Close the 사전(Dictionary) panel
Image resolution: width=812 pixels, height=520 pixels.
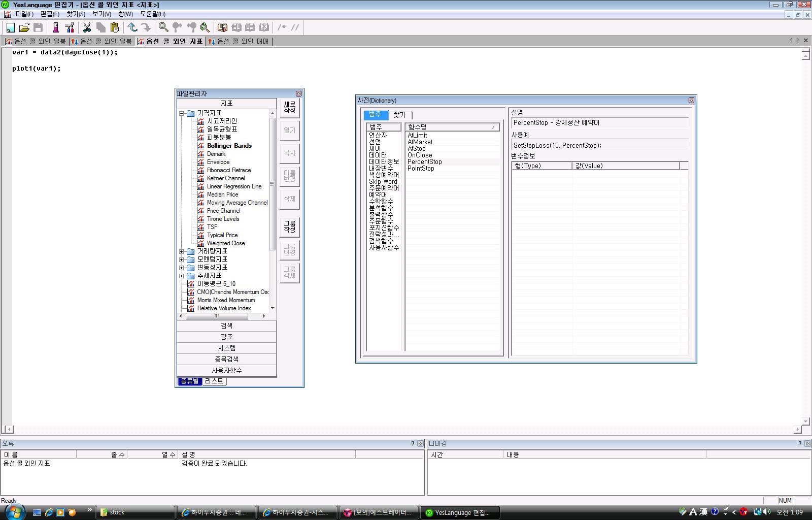691,101
